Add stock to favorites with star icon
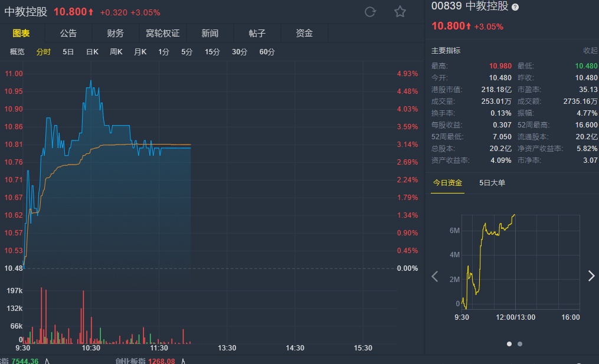The image size is (599, 364). pos(400,12)
